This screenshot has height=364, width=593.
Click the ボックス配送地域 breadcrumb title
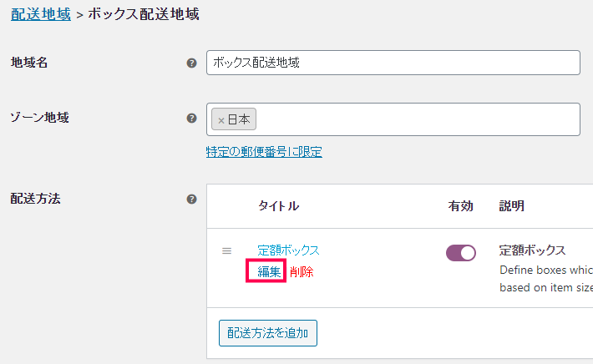click(x=144, y=14)
